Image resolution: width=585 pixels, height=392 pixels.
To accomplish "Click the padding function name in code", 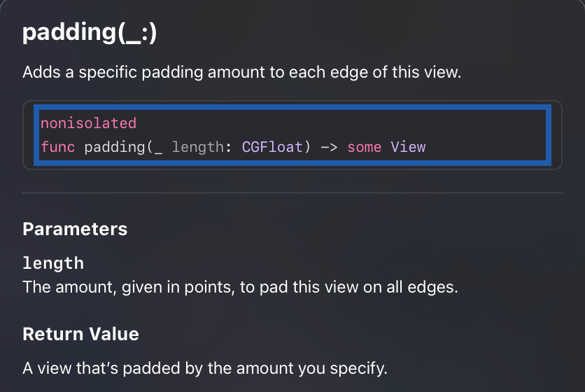I will [x=113, y=147].
